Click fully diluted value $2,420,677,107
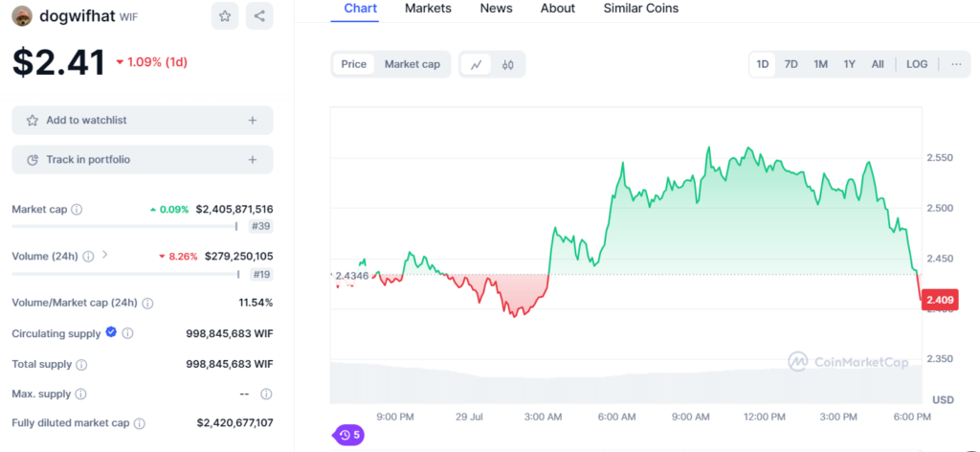The height and width of the screenshot is (452, 980). coord(234,423)
